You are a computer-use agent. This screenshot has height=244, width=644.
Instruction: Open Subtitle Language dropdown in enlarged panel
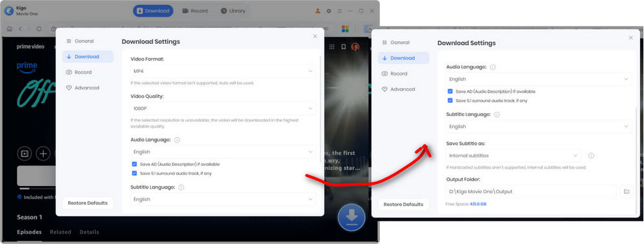pyautogui.click(x=539, y=127)
